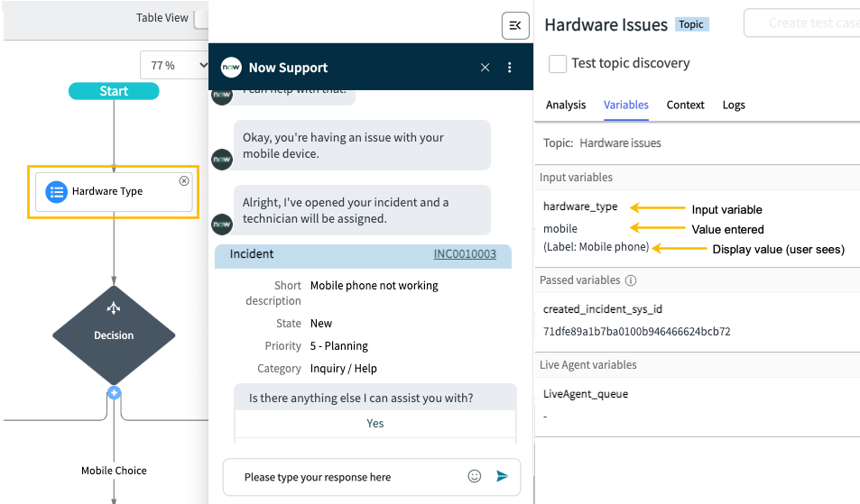Switch to the Variables tab
The height and width of the screenshot is (504, 860).
tap(625, 105)
